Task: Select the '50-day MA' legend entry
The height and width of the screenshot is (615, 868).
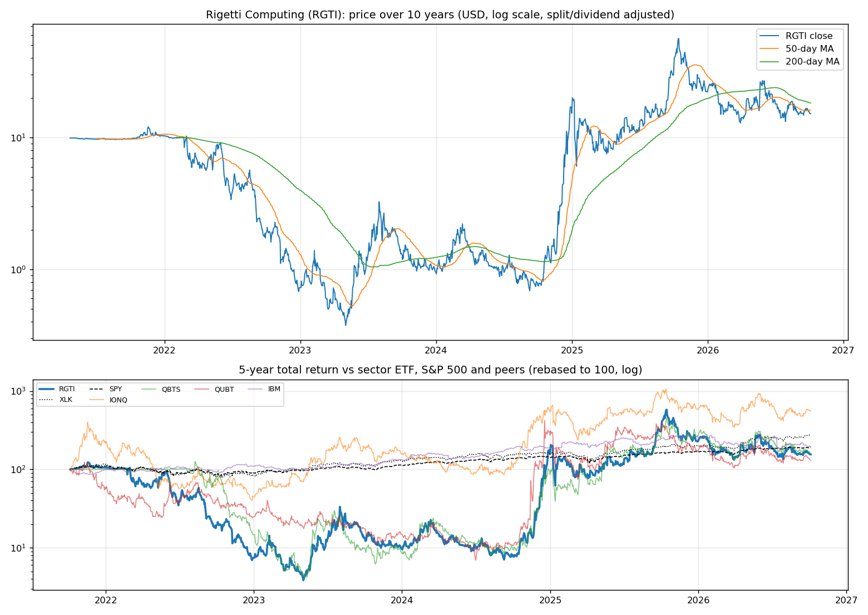Action: (810, 49)
